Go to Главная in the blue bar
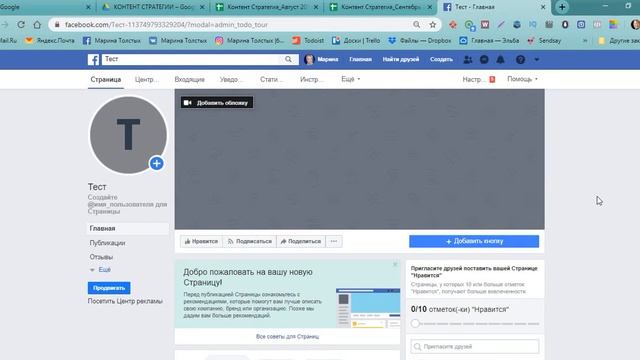The image size is (640, 360). pos(360,60)
